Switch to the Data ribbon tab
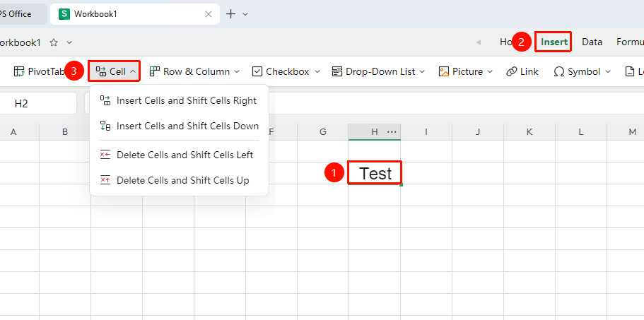The image size is (644, 320). 592,42
